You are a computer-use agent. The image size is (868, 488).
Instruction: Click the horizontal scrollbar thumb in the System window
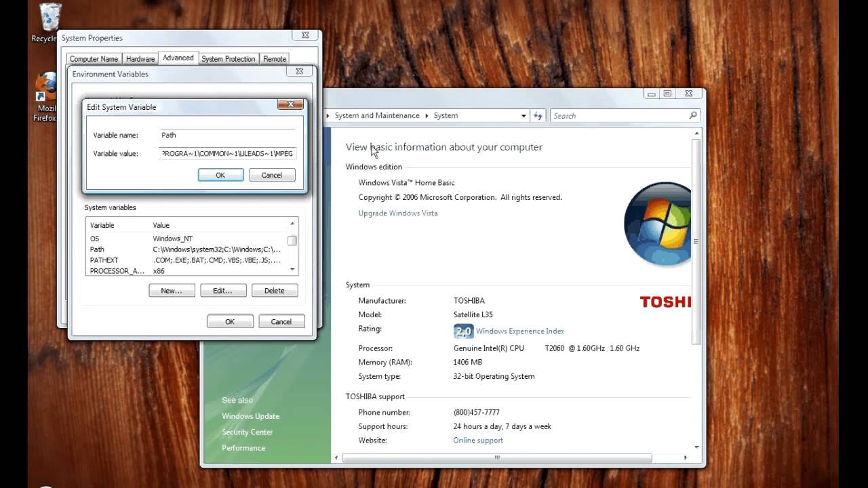click(x=497, y=458)
